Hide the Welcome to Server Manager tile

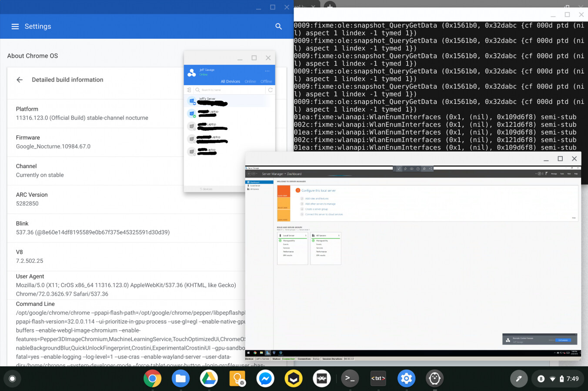574,218
